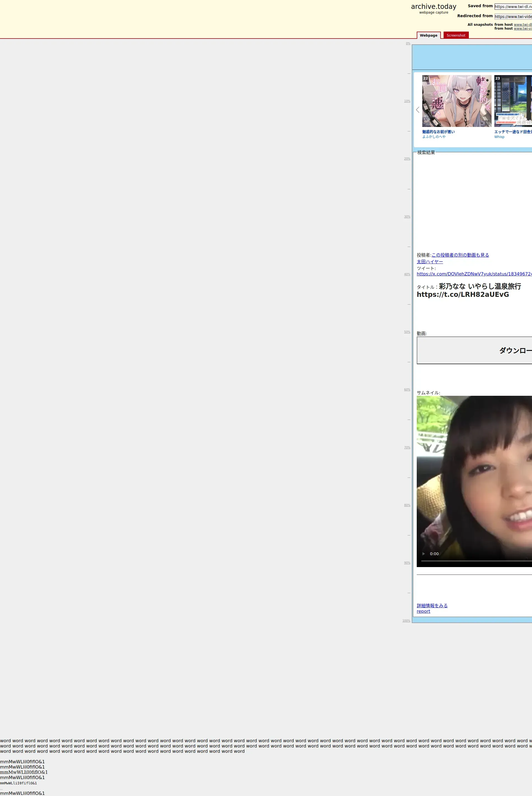Click the Redirected from URL field
The image size is (532, 796).
click(513, 17)
